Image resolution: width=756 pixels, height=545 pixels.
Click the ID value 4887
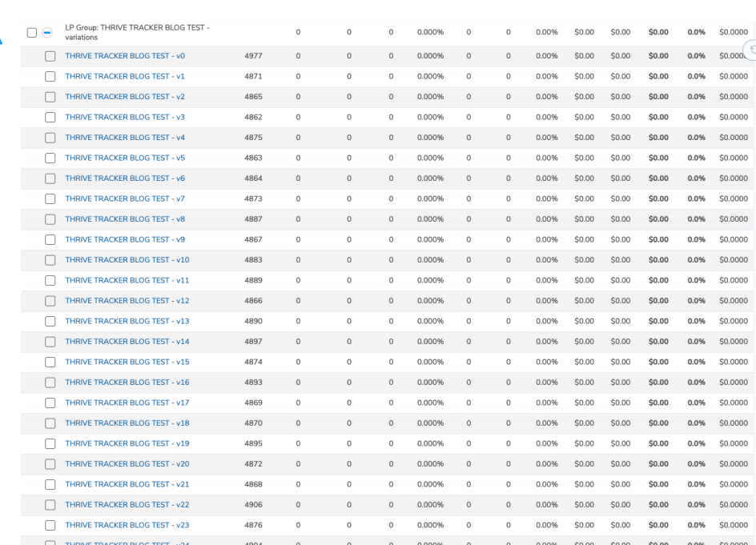point(253,218)
